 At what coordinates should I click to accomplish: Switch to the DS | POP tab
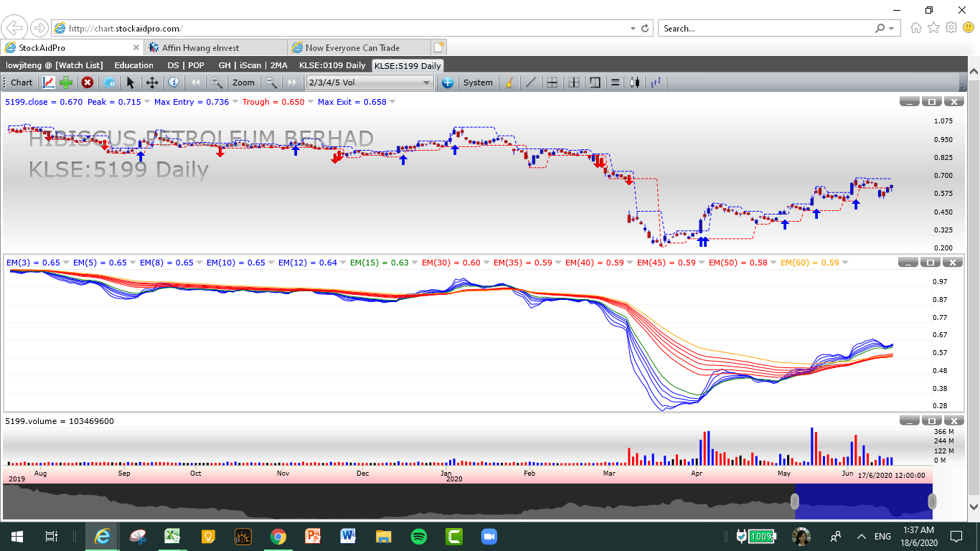tap(186, 65)
